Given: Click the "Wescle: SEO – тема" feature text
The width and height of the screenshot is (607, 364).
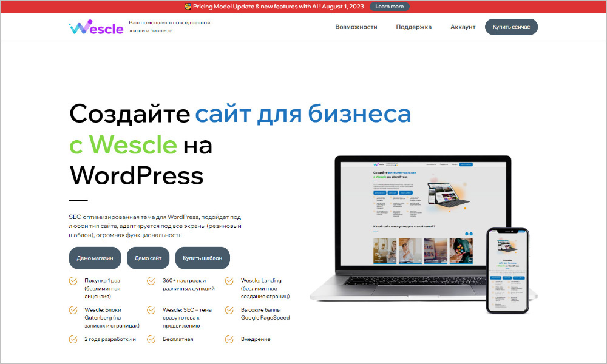Looking at the screenshot, I should click(x=188, y=317).
